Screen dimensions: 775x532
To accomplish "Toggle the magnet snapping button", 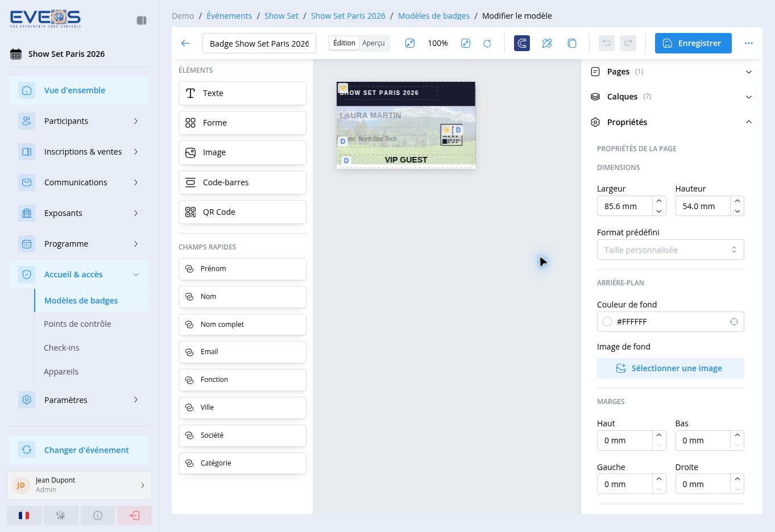I will 522,43.
